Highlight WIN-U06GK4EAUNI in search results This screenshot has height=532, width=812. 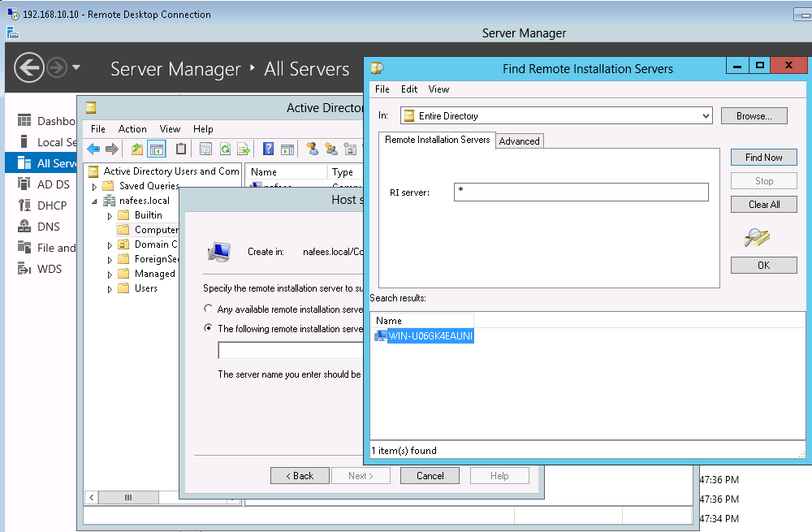tap(422, 335)
